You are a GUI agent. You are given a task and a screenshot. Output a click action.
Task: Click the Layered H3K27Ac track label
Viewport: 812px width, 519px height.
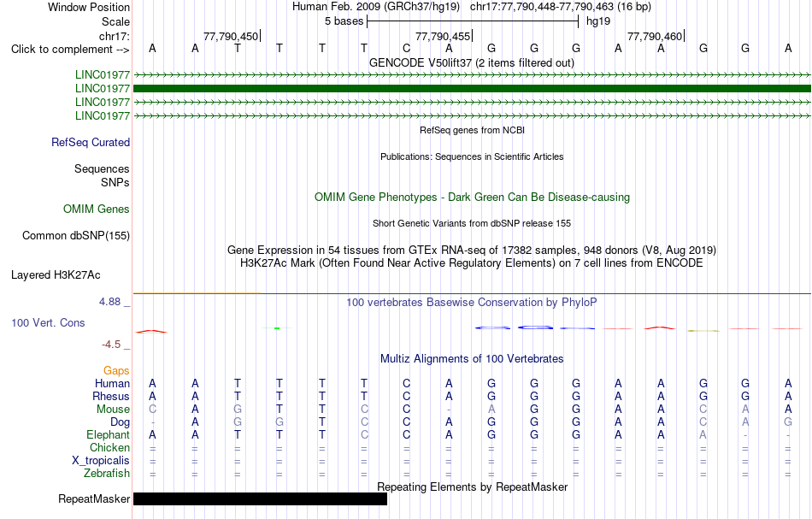click(x=56, y=275)
